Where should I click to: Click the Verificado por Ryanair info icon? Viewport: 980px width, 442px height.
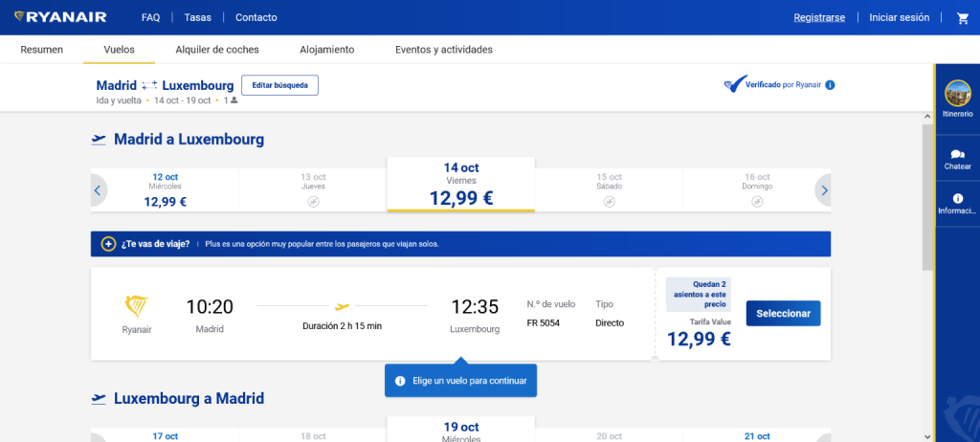point(830,85)
